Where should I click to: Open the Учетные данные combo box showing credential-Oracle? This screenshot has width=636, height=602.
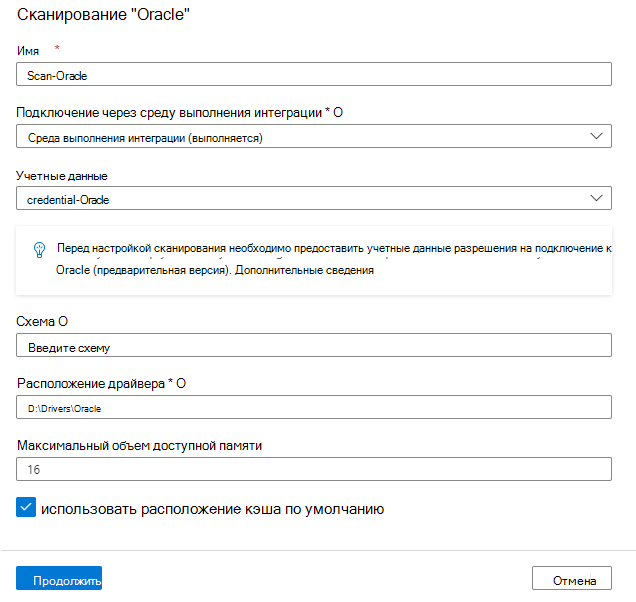(314, 198)
